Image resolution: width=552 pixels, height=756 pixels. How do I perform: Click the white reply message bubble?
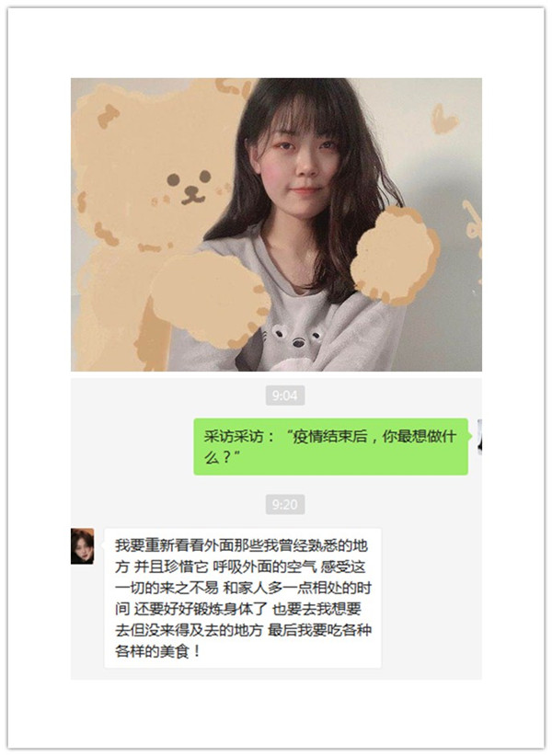click(x=243, y=598)
